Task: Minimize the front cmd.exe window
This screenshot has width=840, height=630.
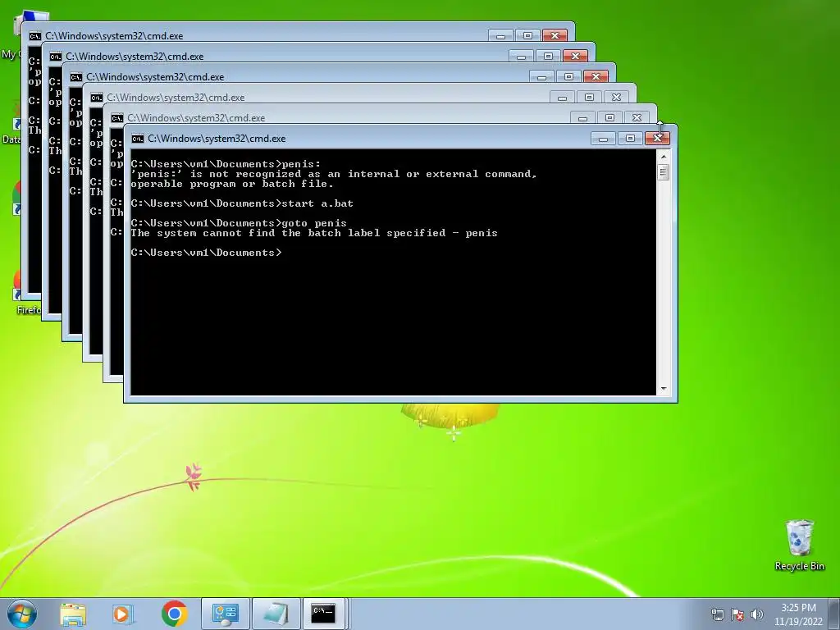Action: [x=603, y=139]
